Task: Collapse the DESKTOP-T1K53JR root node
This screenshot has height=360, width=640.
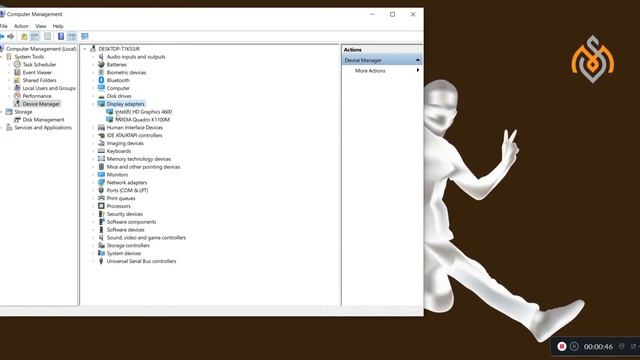Action: click(x=85, y=49)
